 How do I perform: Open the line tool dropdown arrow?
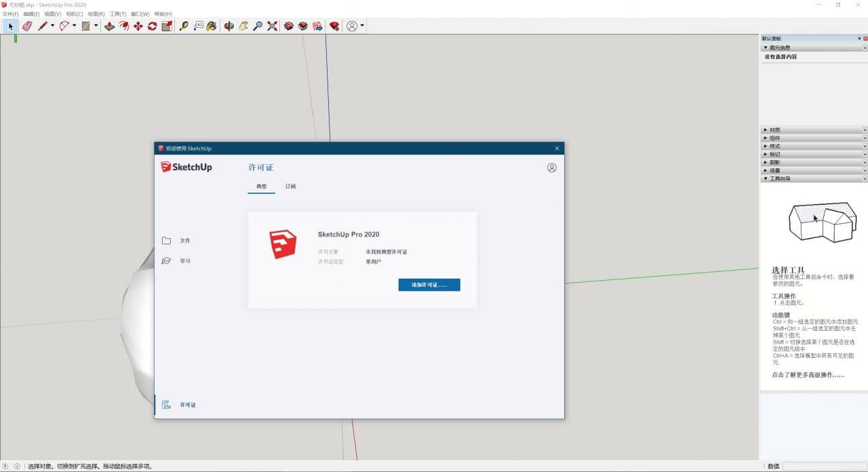coord(52,26)
